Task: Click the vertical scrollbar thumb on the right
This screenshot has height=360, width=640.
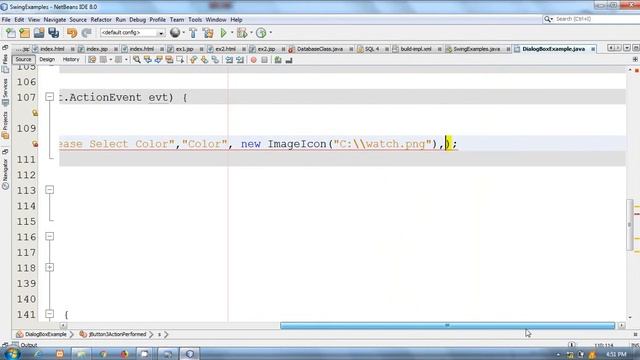Action: click(630, 225)
